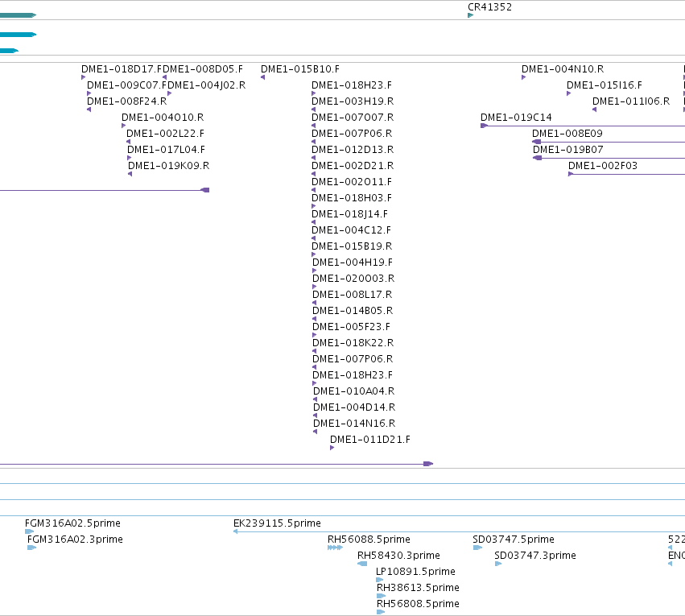This screenshot has height=616, width=685.
Task: Click the DME1-002O11.F label
Action: tap(352, 182)
